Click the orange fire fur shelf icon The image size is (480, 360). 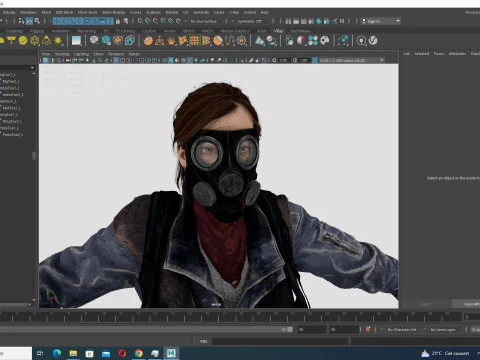tap(171, 41)
